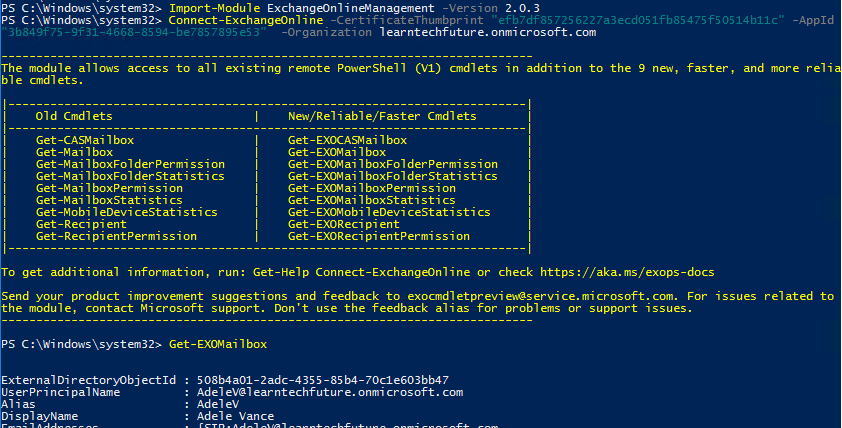The height and width of the screenshot is (428, 842).
Task: Click the New/Reliable/Faster Cmdlets column header
Action: coord(382,116)
